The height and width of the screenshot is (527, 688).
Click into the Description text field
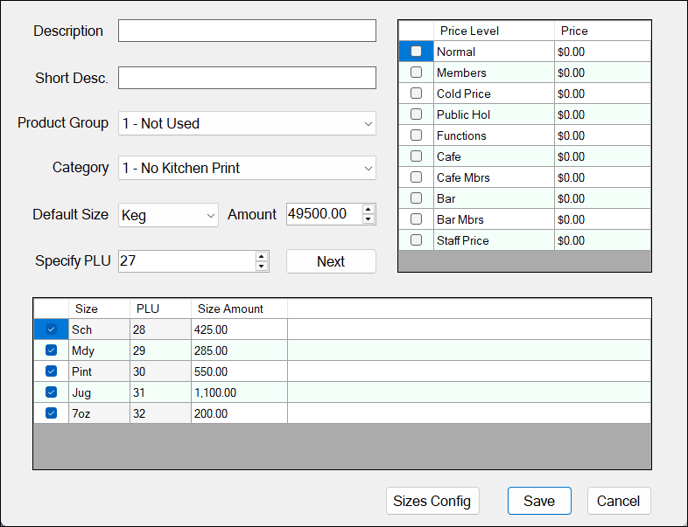pyautogui.click(x=247, y=31)
